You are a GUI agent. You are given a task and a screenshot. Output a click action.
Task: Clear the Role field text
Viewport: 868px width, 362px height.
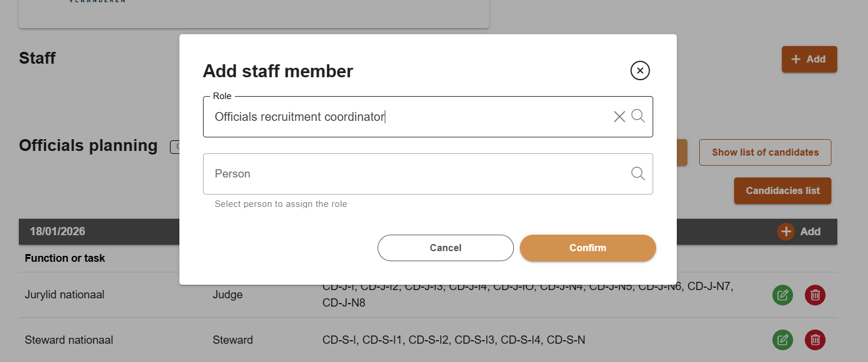tap(619, 117)
